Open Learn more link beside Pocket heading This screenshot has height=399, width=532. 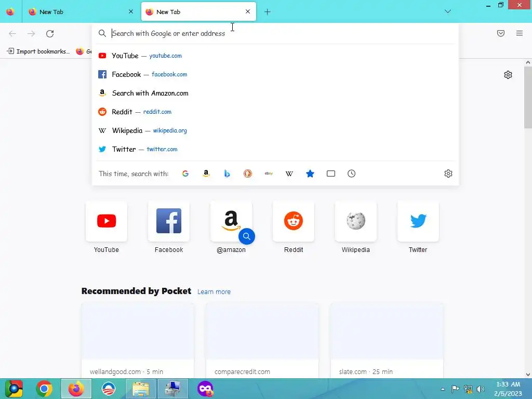[214, 292]
